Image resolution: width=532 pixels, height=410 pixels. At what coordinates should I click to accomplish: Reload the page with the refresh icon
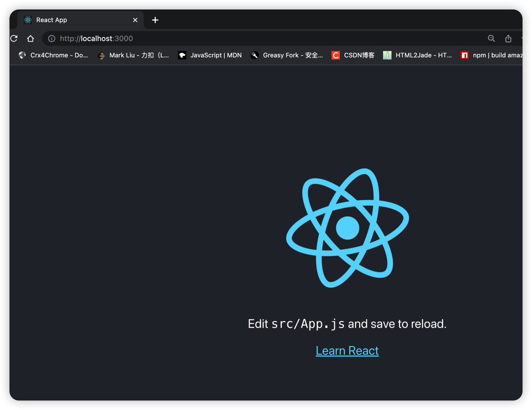14,38
